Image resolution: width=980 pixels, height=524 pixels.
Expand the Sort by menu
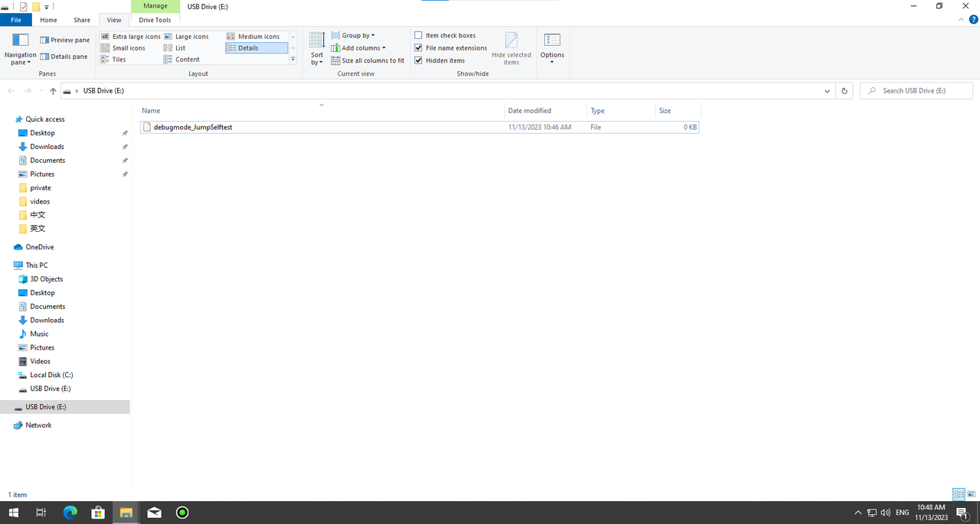coord(317,49)
